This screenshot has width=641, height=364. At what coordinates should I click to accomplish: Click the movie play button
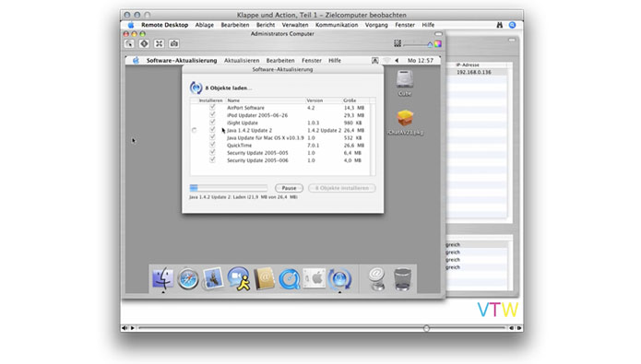click(133, 328)
